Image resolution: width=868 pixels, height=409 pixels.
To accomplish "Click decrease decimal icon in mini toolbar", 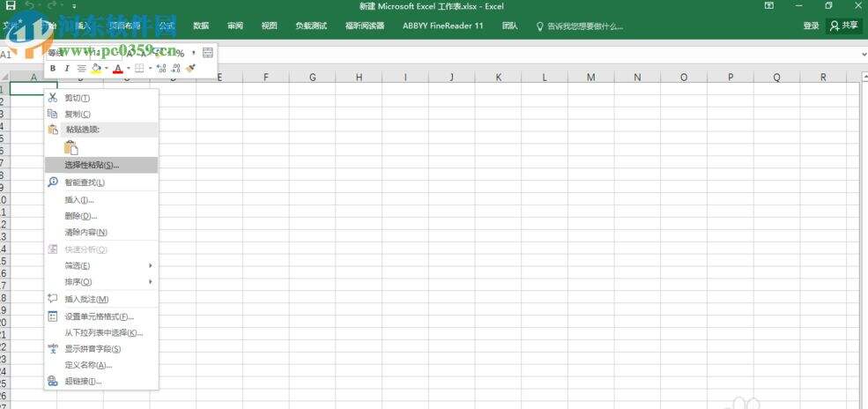I will tap(176, 69).
